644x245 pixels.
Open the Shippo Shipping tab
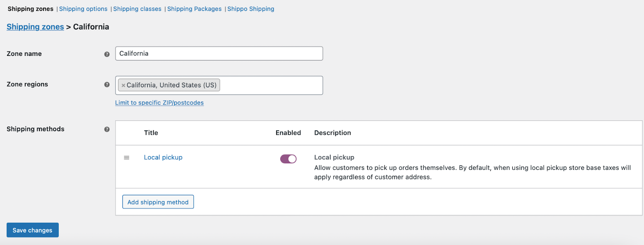tap(251, 9)
